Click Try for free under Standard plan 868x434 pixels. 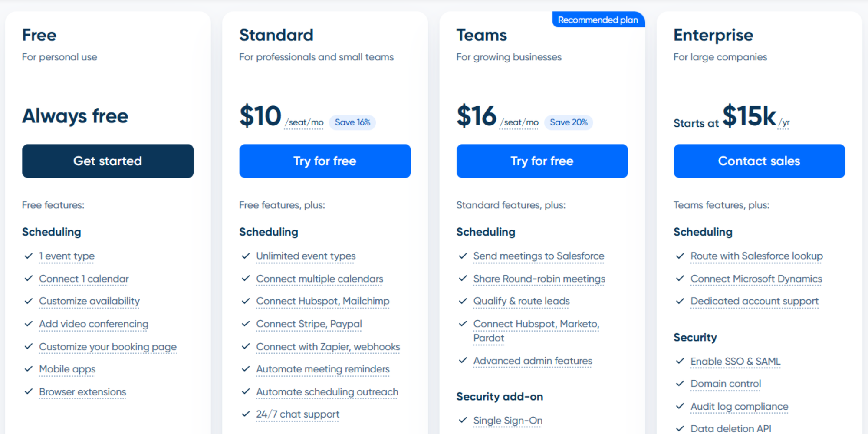click(x=325, y=161)
